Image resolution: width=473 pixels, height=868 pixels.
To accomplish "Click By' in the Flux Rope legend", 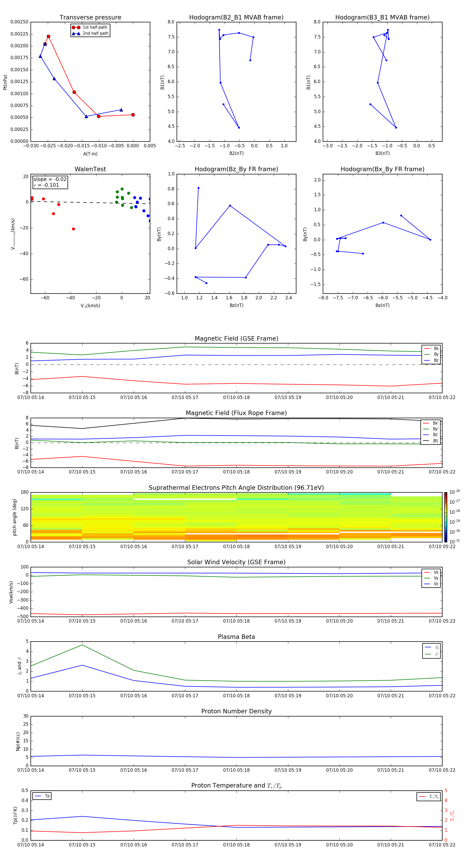I will [x=436, y=429].
